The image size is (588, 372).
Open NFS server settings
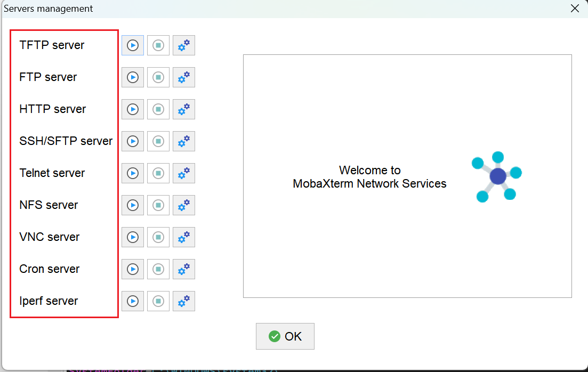click(x=184, y=205)
